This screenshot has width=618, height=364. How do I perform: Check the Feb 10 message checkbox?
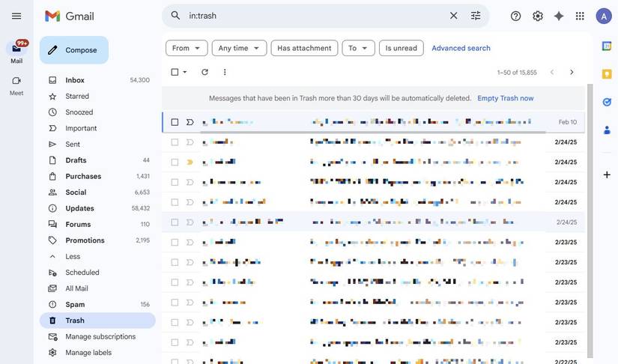pos(175,122)
